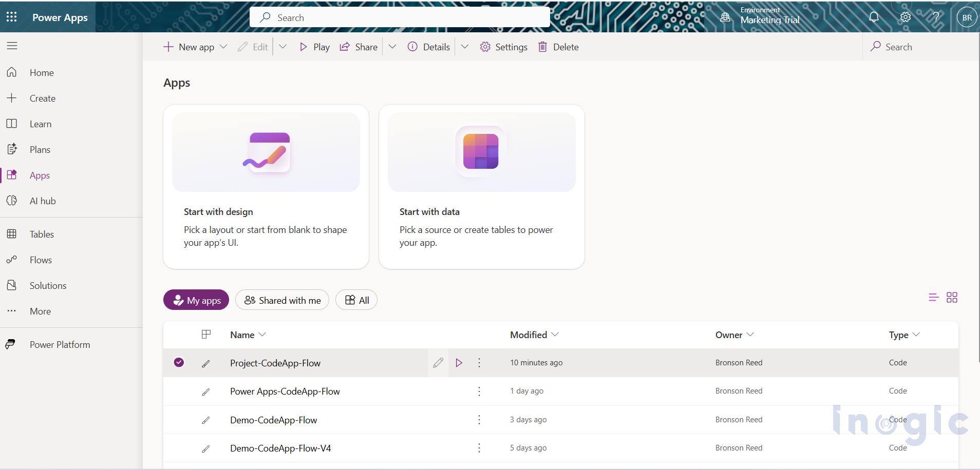Image resolution: width=980 pixels, height=470 pixels.
Task: Click inline edit pencil for Project-CodeApp-Flow
Action: point(438,363)
